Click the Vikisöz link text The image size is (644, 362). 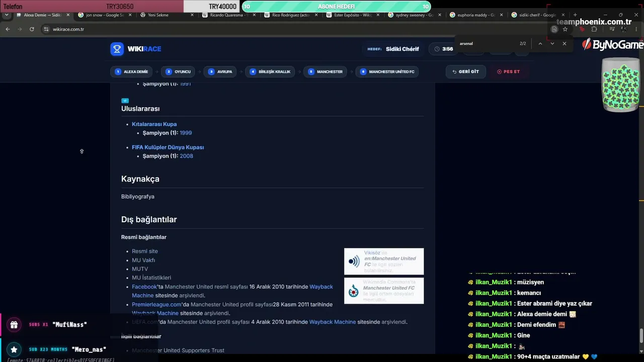click(372, 253)
